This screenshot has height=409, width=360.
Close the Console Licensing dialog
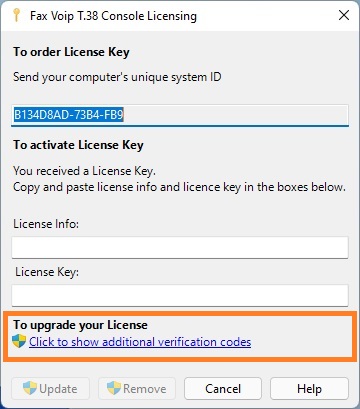pos(344,15)
